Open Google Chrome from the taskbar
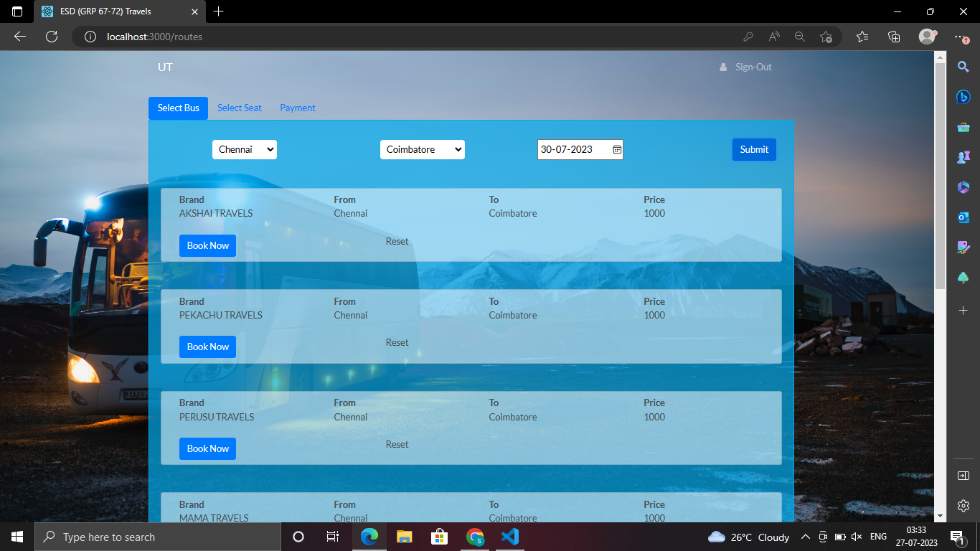The image size is (980, 551). [x=475, y=537]
